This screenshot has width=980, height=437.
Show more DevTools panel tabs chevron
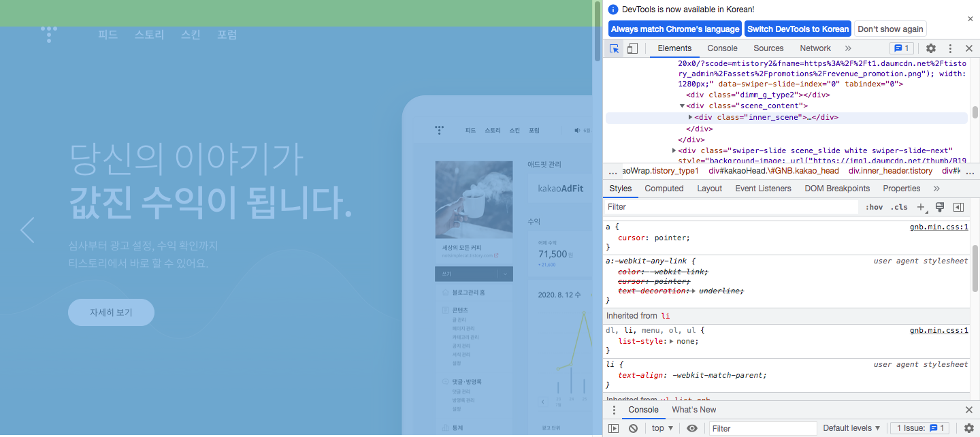point(848,48)
